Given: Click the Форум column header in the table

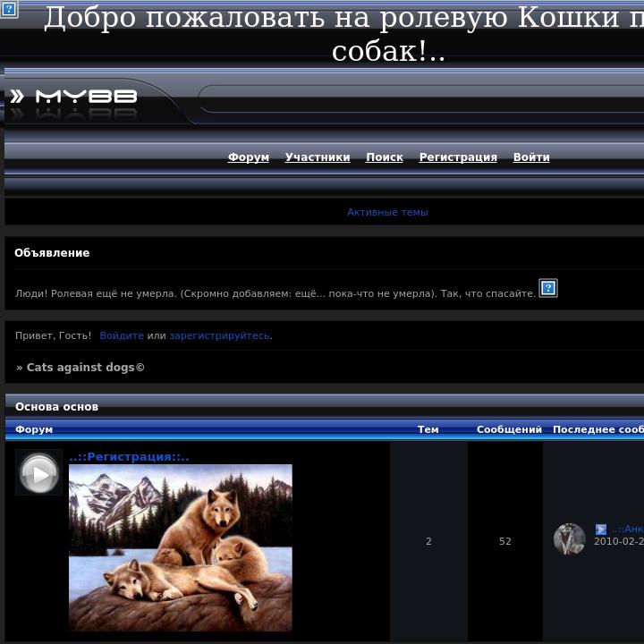Looking at the screenshot, I should (x=34, y=429).
